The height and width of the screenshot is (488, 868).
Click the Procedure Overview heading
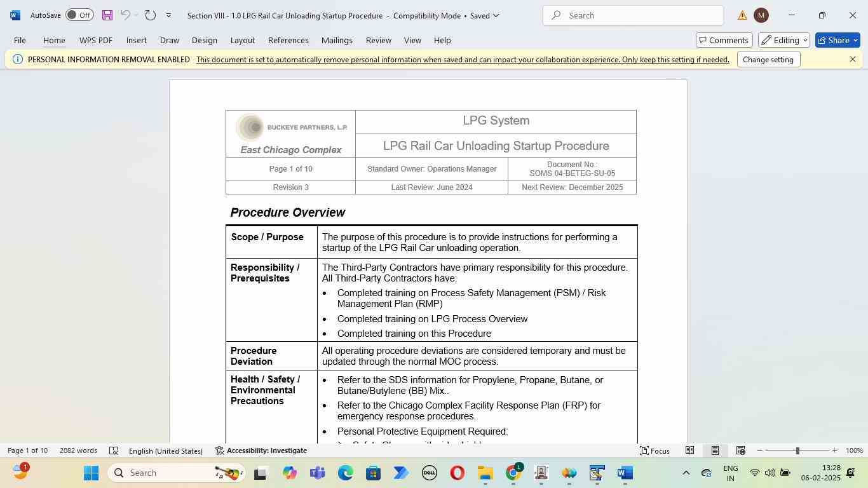click(288, 213)
